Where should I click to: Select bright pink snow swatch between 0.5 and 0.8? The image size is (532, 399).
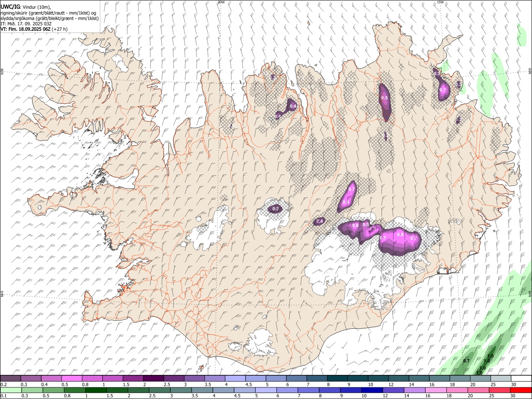(x=72, y=379)
